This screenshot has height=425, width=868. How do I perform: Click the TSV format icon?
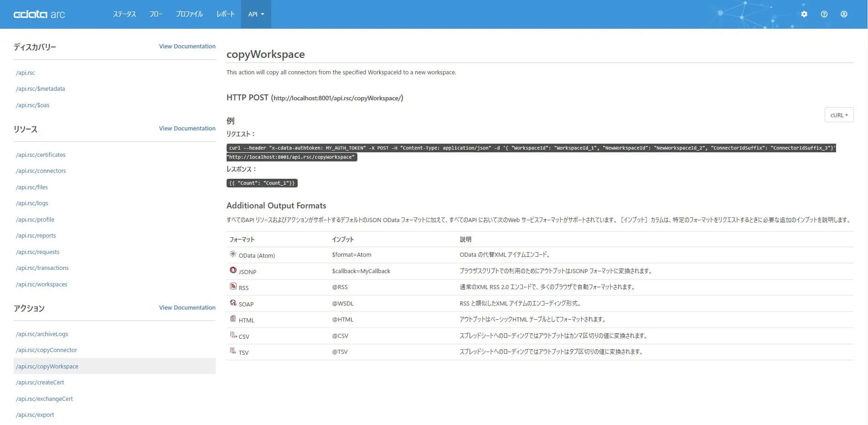click(x=233, y=351)
